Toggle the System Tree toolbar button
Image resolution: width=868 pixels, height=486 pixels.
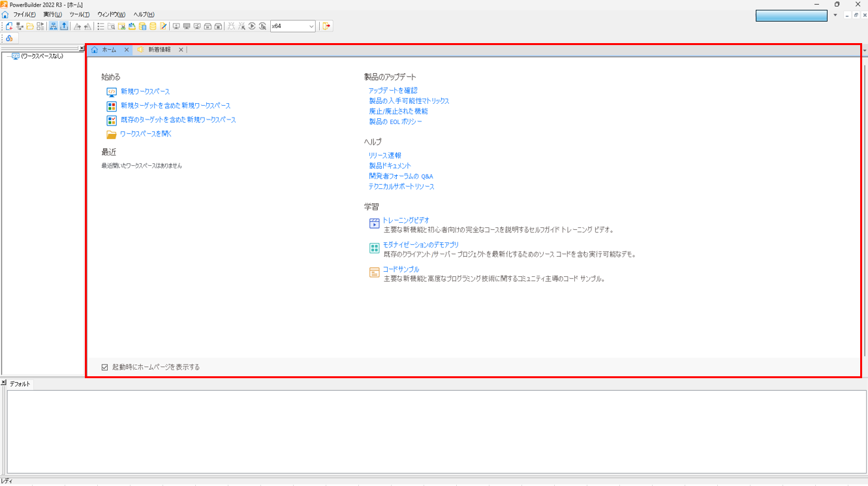pos(53,26)
